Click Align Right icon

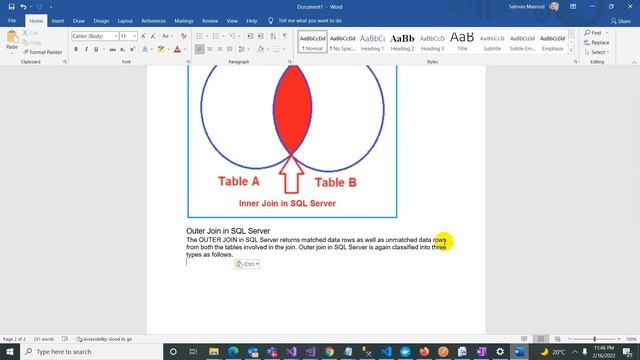coord(220,49)
